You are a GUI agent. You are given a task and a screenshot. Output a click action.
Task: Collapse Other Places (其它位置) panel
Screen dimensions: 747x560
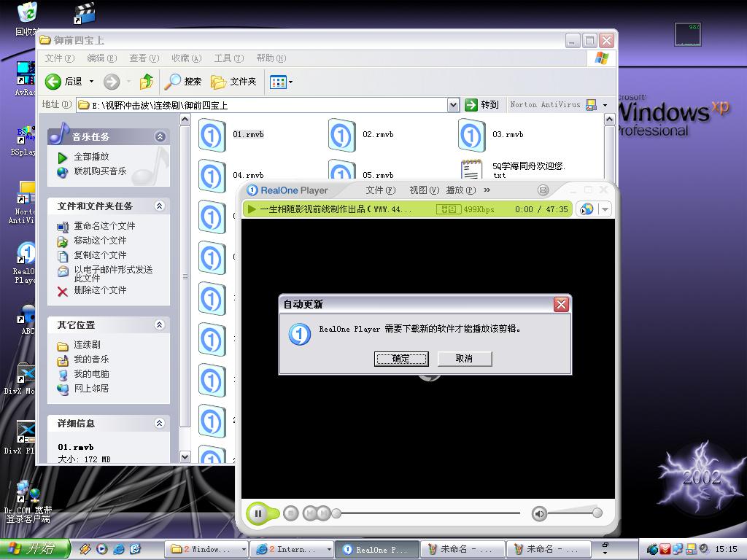click(x=160, y=324)
